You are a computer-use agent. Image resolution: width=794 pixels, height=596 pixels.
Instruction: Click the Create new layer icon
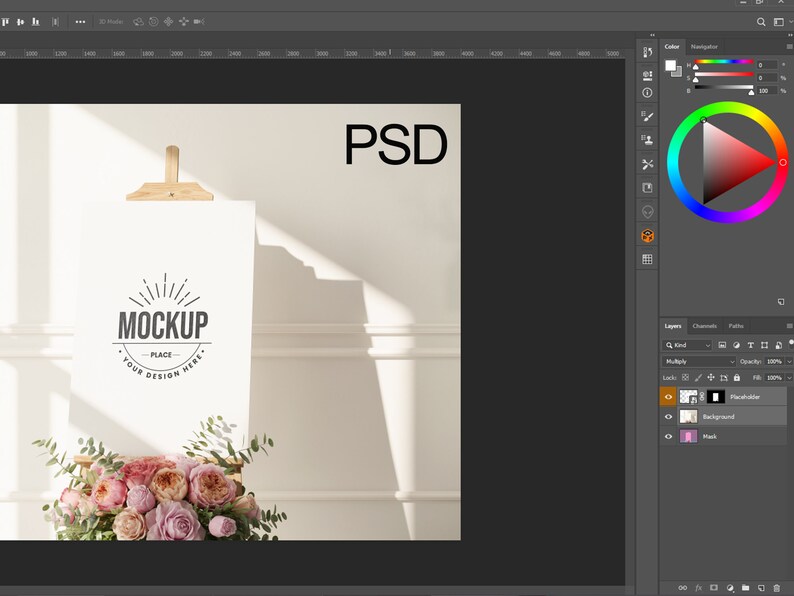[761, 588]
